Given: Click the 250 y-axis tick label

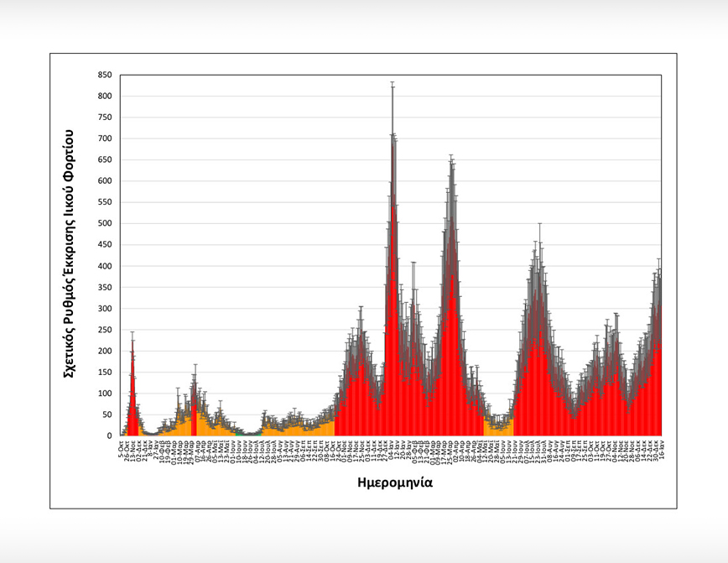Looking at the screenshot, I should (105, 330).
